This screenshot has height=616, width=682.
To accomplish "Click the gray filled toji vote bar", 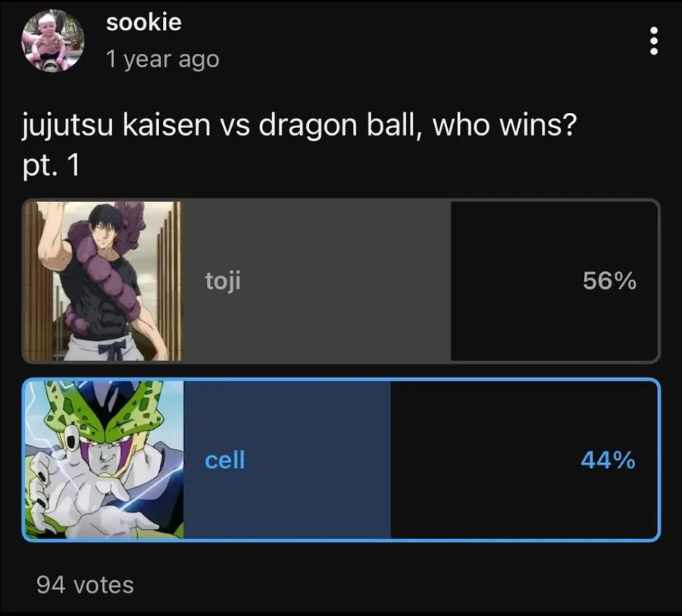I will point(317,280).
